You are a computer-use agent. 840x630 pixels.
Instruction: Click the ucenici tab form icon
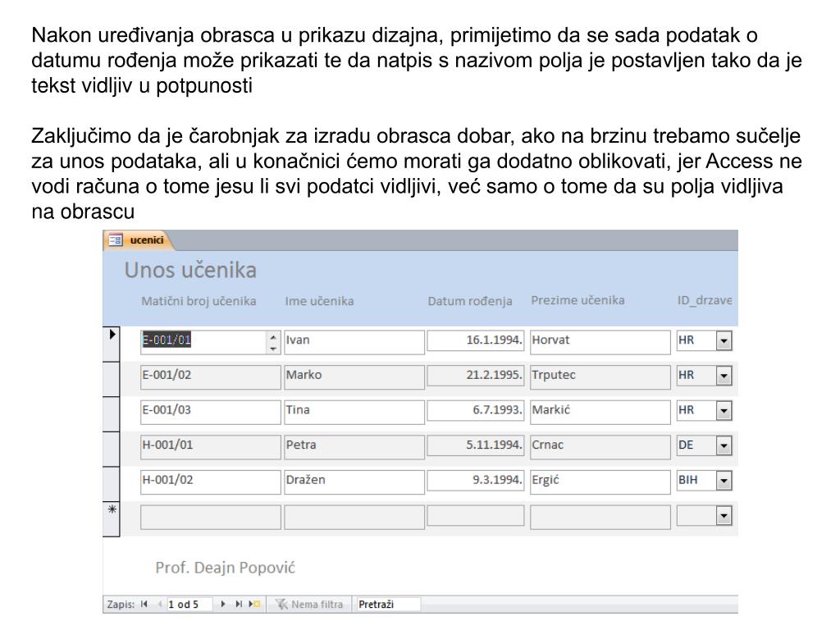[x=116, y=240]
